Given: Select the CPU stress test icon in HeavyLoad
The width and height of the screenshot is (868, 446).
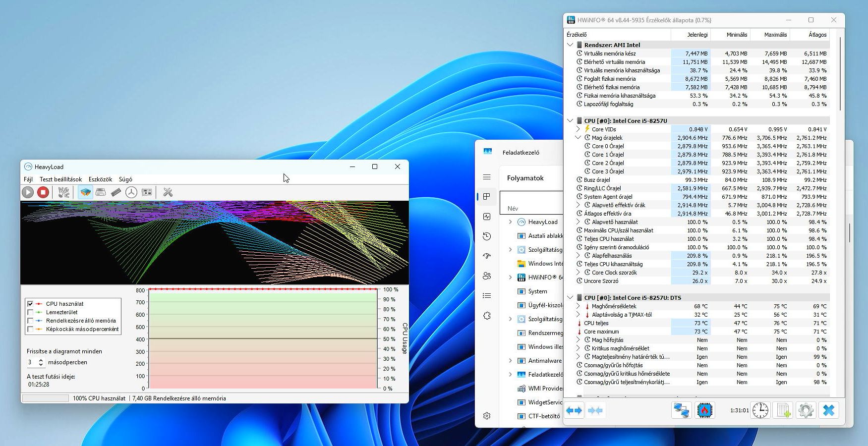Looking at the screenshot, I should point(85,192).
